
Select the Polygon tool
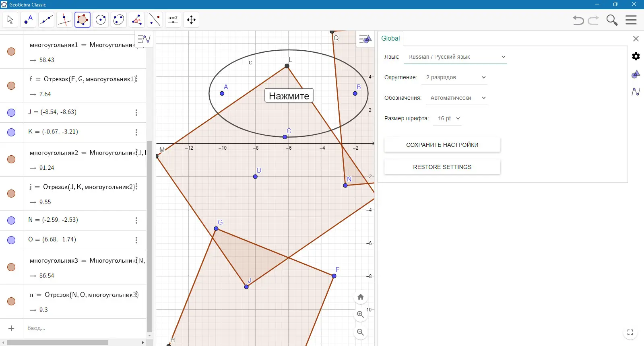[83, 20]
